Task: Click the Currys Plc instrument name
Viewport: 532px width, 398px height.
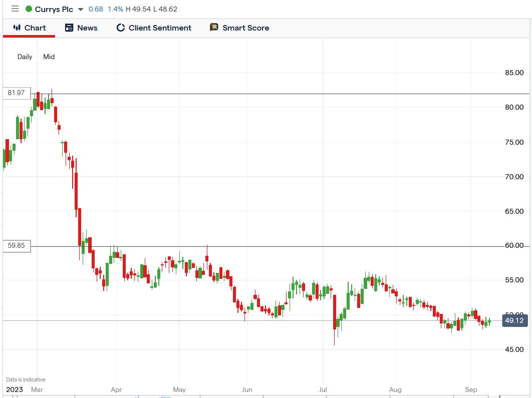Action: click(54, 9)
